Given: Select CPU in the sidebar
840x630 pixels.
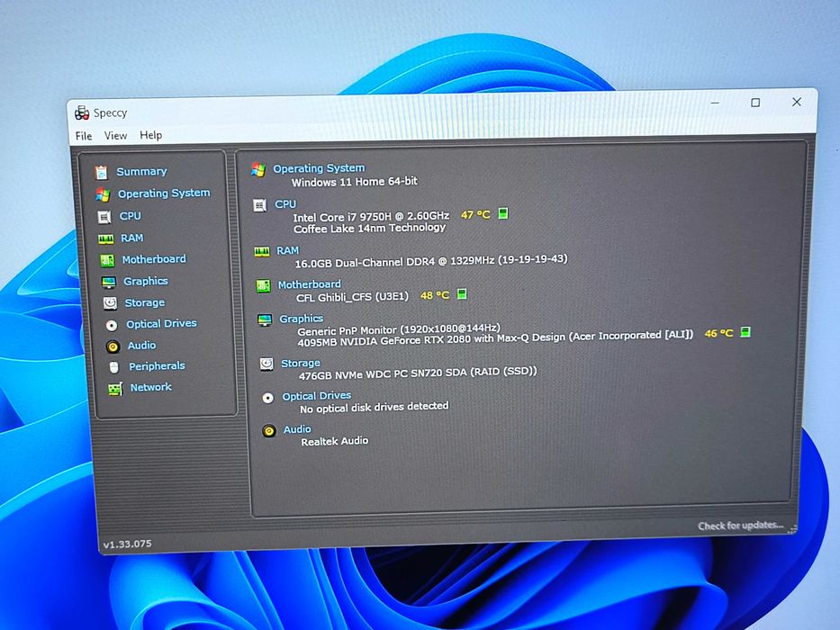Looking at the screenshot, I should coord(131,216).
